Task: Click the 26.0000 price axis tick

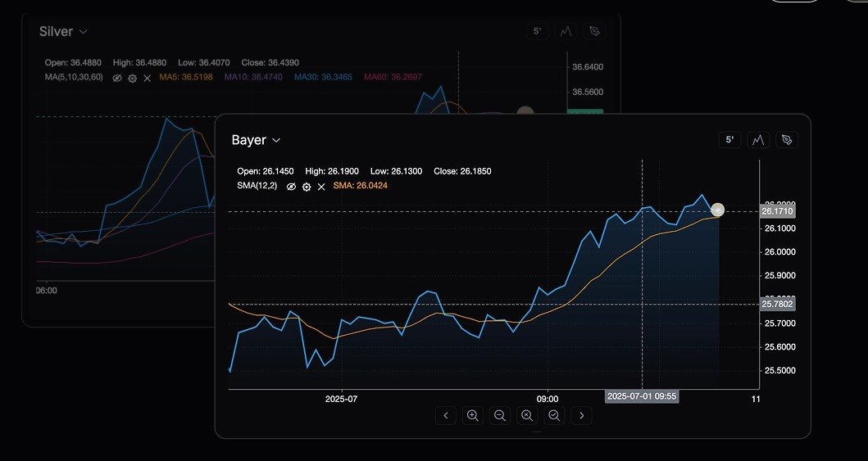Action: tap(779, 252)
